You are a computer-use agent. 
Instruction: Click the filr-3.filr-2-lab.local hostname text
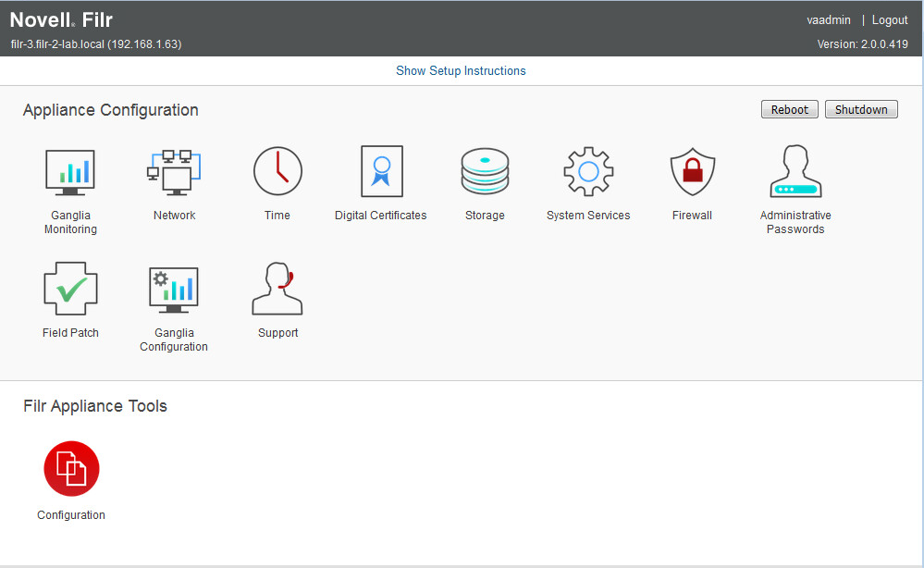pos(96,44)
